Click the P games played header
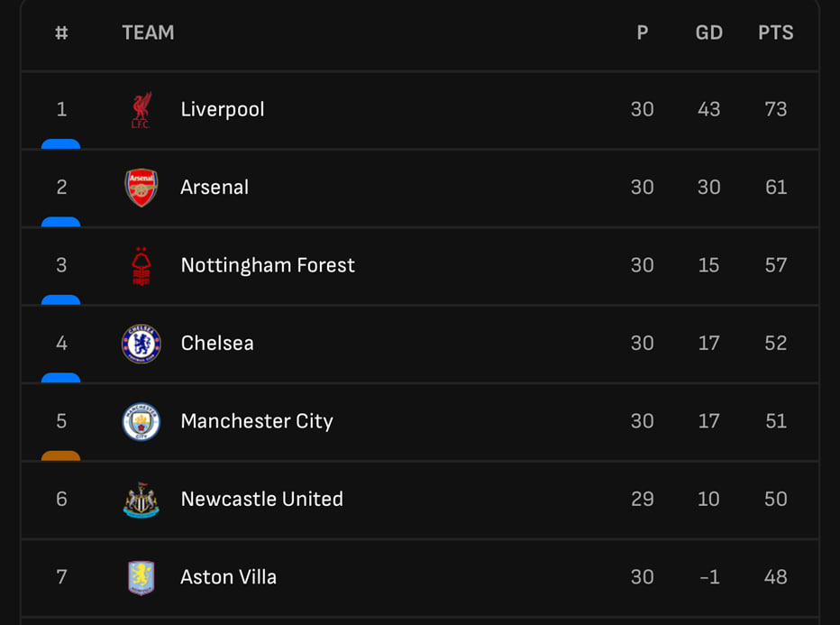The height and width of the screenshot is (625, 840). pos(643,32)
